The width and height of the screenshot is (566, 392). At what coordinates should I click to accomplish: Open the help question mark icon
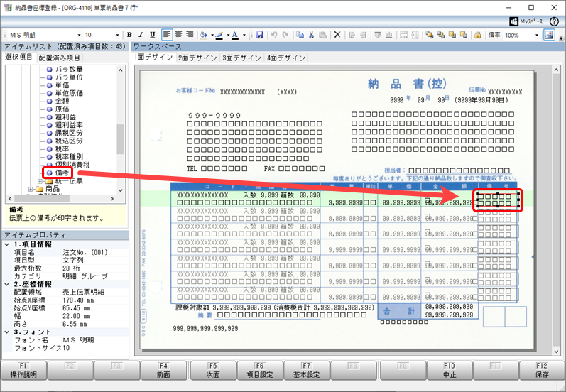554,21
